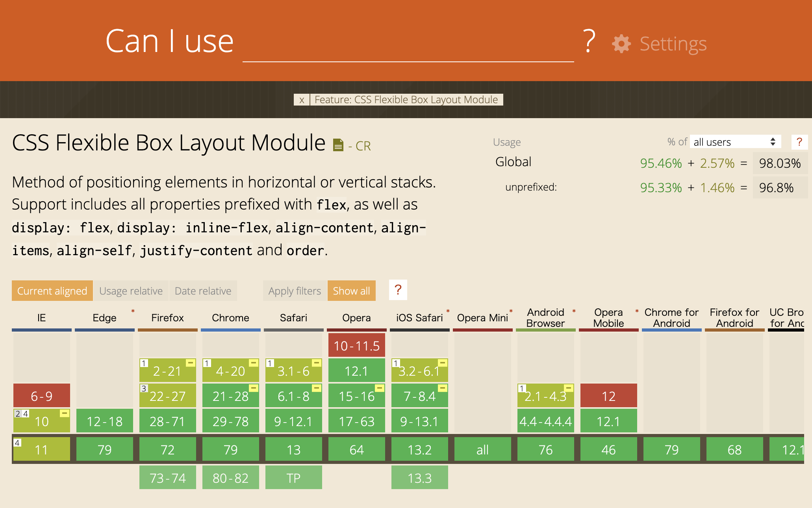Open the Settings gear icon
This screenshot has height=508, width=812.
click(621, 44)
